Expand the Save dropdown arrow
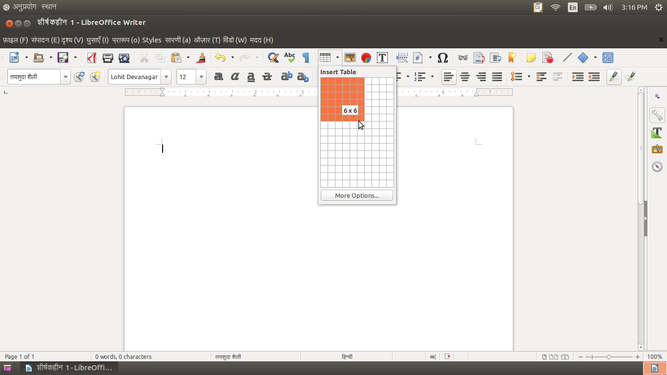 click(x=75, y=57)
